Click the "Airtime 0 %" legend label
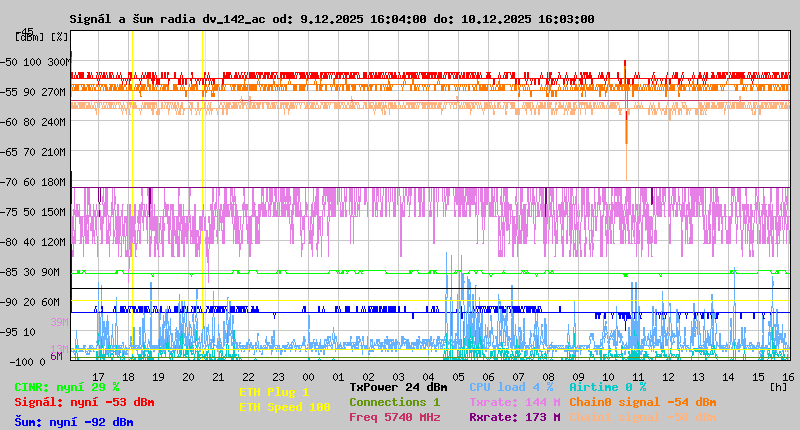The width and height of the screenshot is (800, 430). coord(608,387)
